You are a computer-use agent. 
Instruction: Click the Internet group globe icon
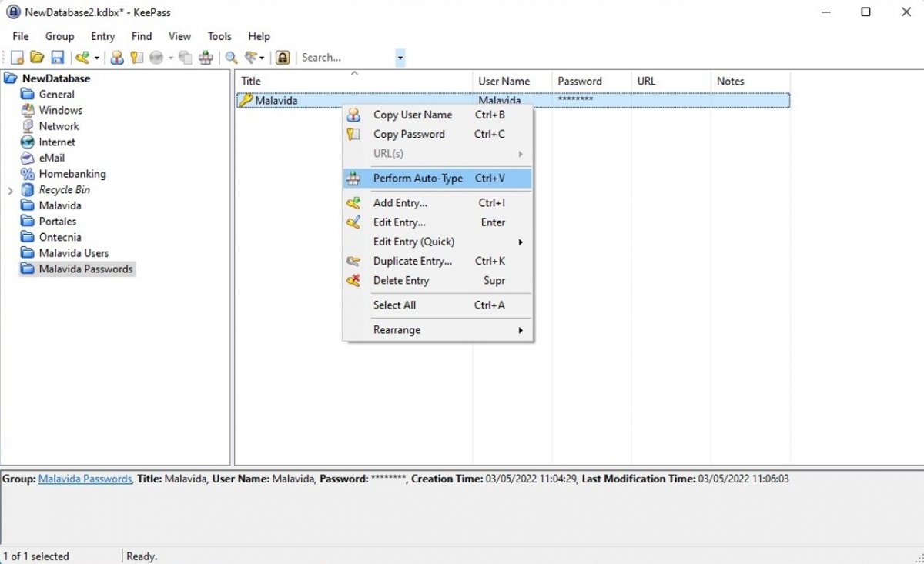(28, 142)
